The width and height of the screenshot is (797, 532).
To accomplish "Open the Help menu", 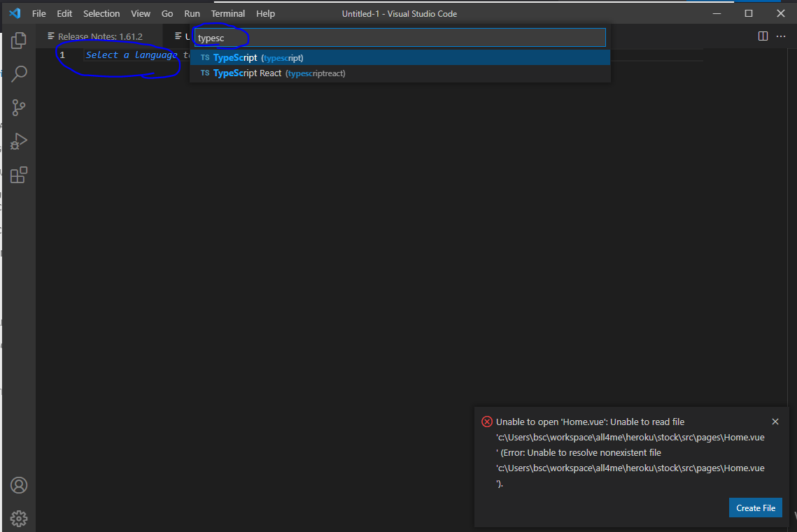I will tap(265, 13).
